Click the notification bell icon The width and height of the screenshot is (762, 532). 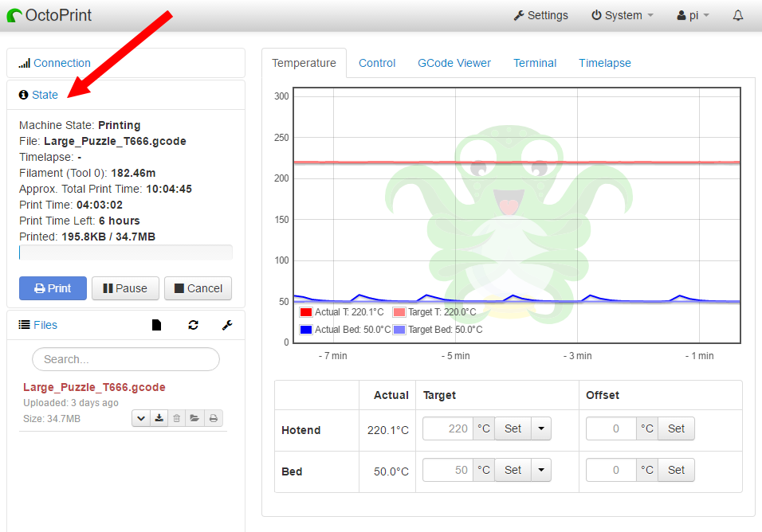(737, 15)
